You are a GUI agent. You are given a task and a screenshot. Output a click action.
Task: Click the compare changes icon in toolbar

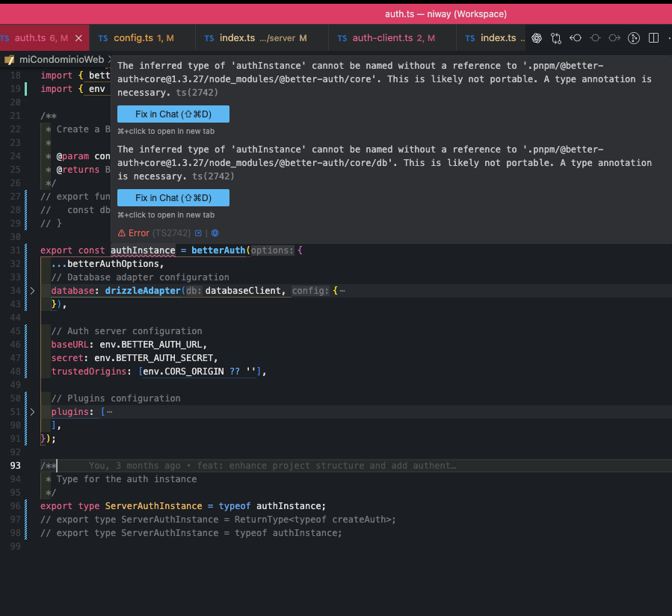coord(556,38)
